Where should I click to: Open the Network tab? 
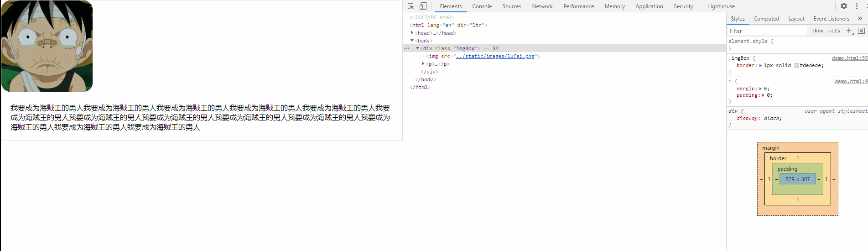pyautogui.click(x=542, y=6)
